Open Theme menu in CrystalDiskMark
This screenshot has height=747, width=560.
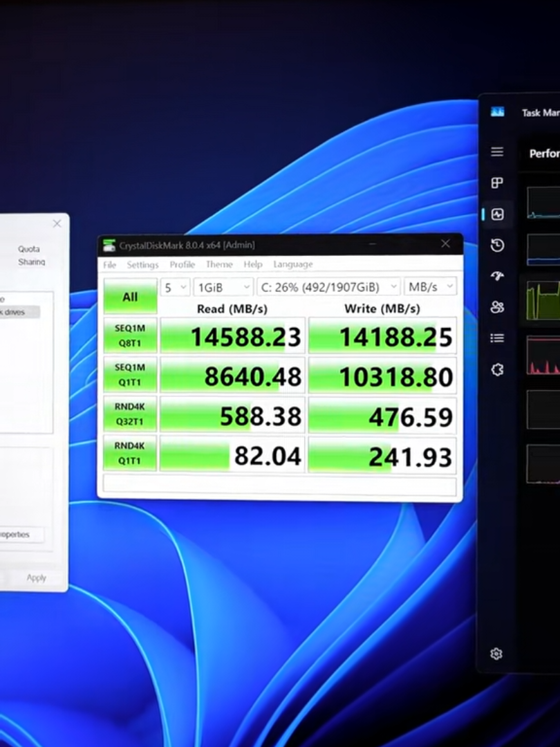click(219, 264)
